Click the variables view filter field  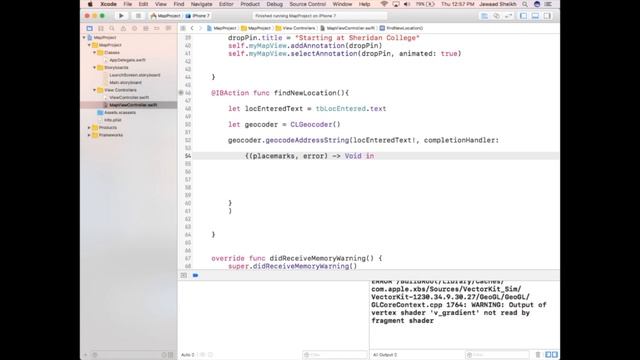click(x=335, y=355)
